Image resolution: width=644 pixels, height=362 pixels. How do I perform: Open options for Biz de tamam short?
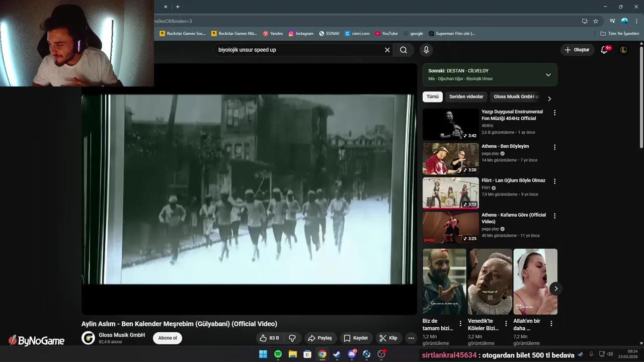pos(460,324)
